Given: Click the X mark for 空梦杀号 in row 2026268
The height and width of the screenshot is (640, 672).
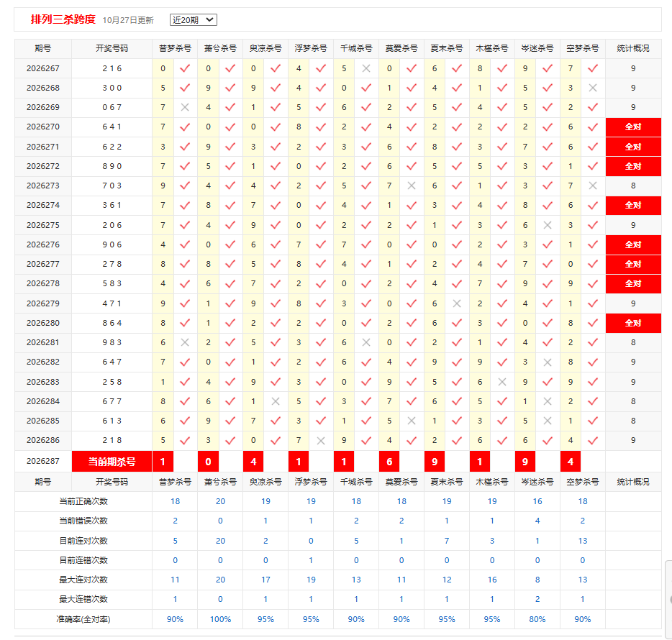Looking at the screenshot, I should point(593,88).
